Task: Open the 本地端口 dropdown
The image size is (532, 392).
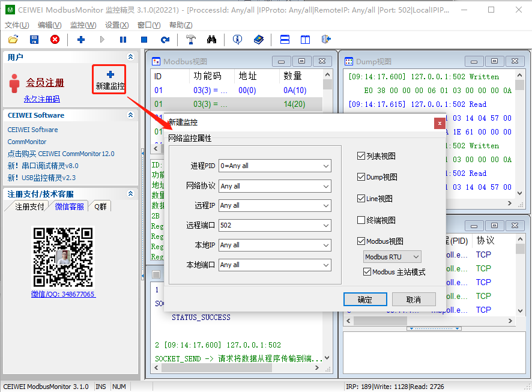Action: (326, 265)
